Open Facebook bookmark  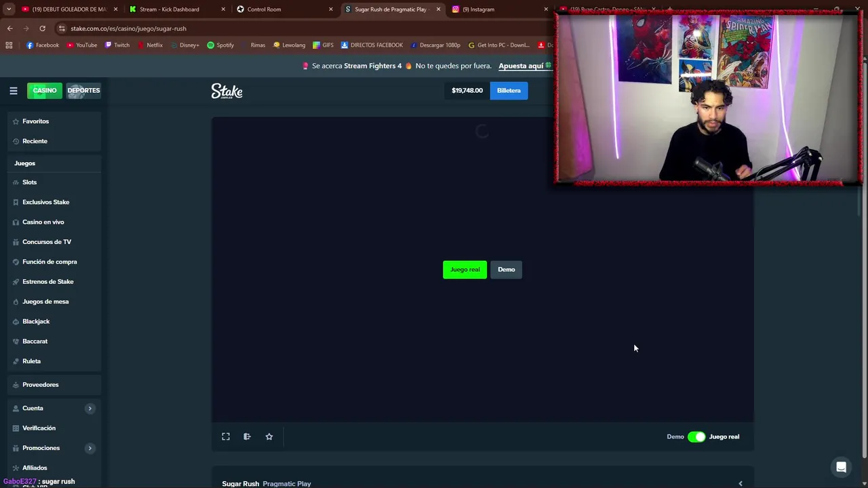pos(42,45)
